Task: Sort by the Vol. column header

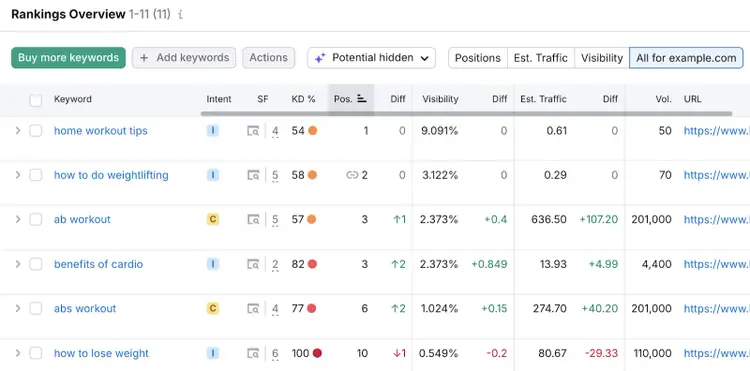Action: [664, 99]
